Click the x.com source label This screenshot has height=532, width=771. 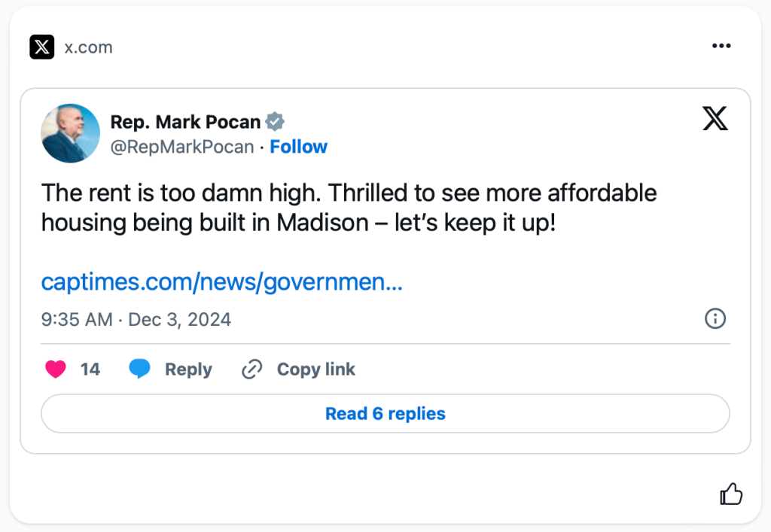89,47
